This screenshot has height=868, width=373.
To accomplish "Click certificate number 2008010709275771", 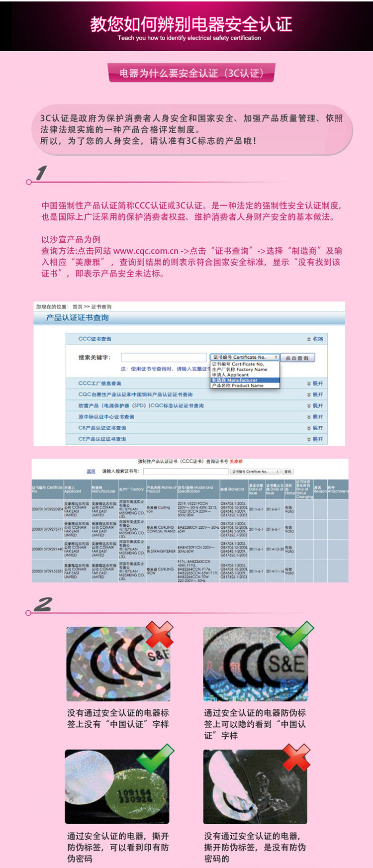I will 47,529.
